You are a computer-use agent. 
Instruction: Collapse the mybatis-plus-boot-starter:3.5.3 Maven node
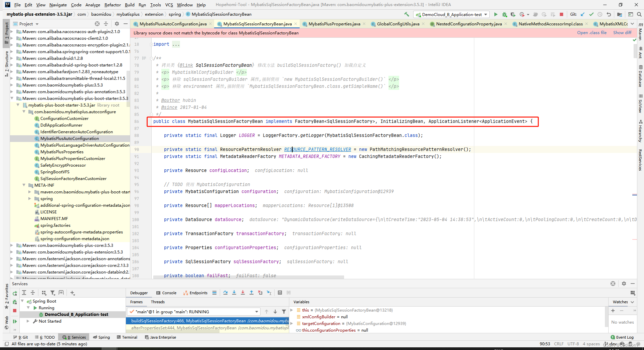point(12,98)
